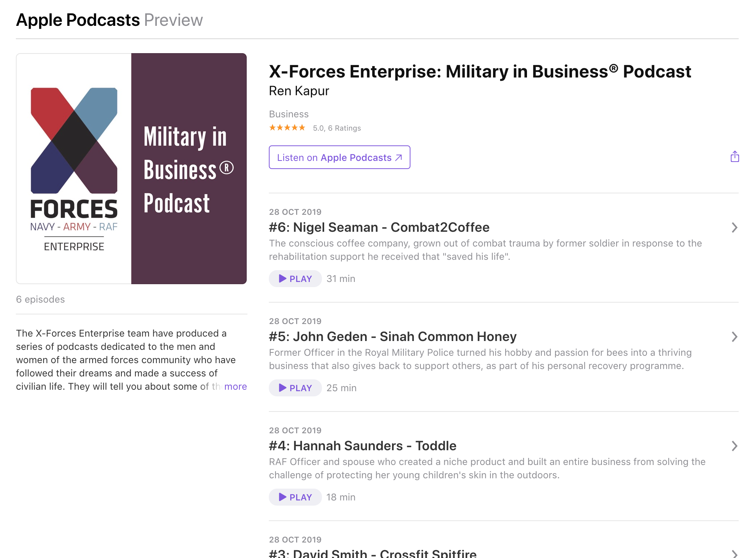Viewport: 756px width, 558px height.
Task: Open #3: David Smith - Crossfit Spitfire
Action: pos(372,553)
